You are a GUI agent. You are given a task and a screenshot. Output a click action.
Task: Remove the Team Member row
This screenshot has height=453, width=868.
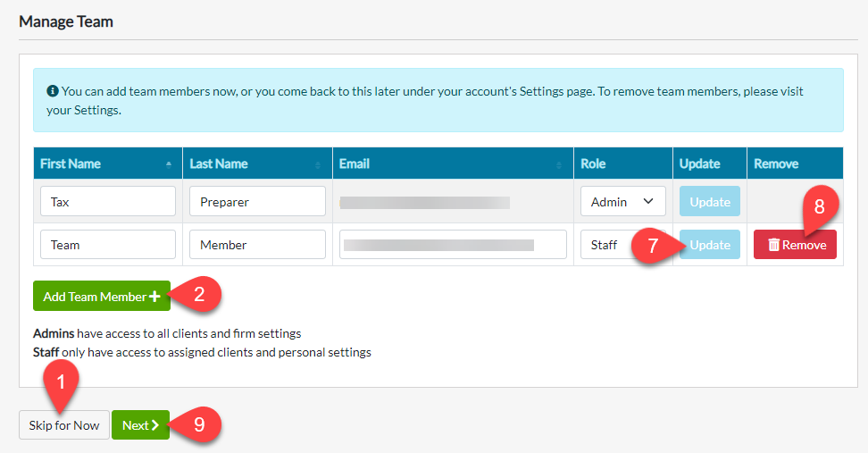tap(795, 245)
